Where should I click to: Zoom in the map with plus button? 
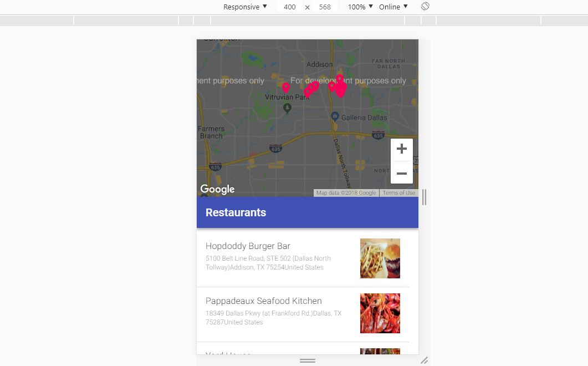click(402, 149)
